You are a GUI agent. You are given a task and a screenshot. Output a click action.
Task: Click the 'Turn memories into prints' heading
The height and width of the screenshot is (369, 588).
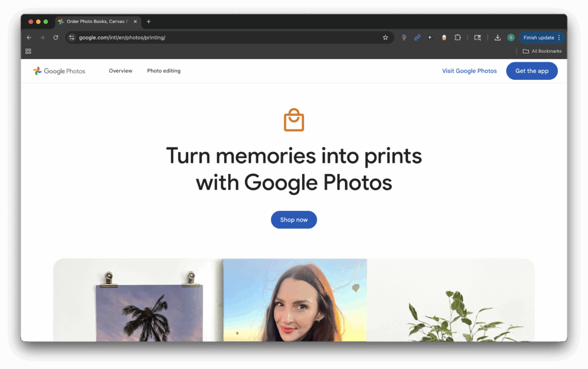[294, 169]
